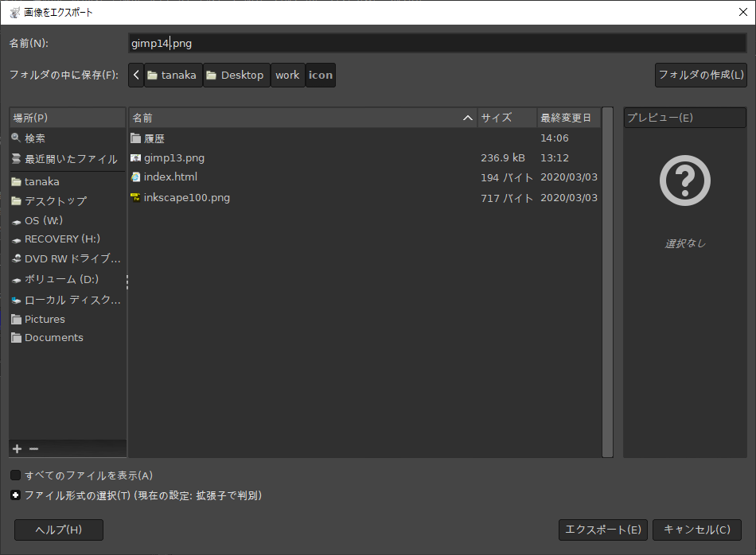Click the plus icon to add bookmark
The image size is (756, 555).
(18, 448)
